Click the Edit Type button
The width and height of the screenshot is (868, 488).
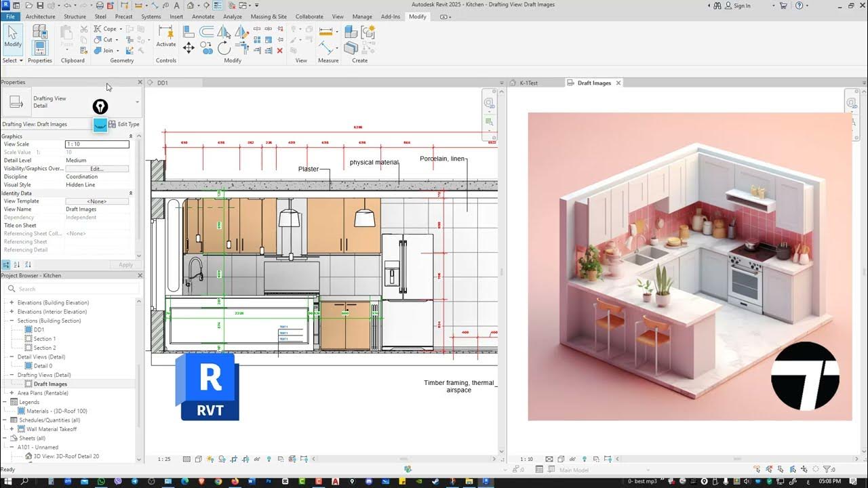pyautogui.click(x=124, y=124)
